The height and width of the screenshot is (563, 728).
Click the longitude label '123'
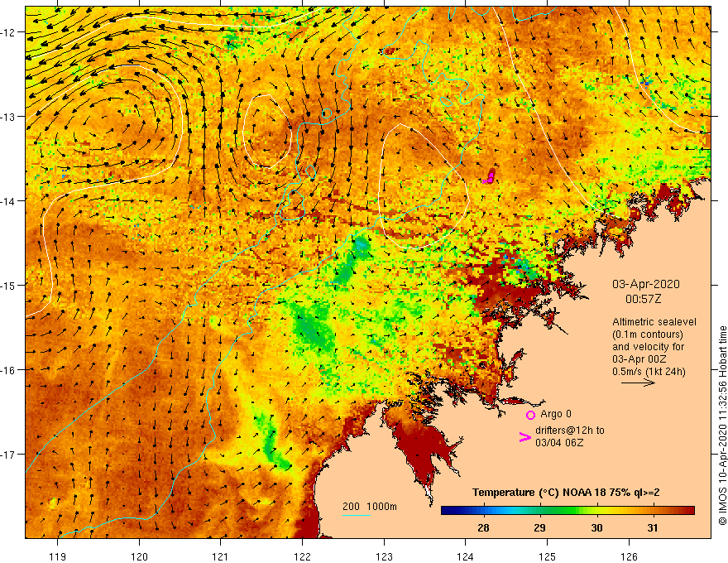point(384,556)
